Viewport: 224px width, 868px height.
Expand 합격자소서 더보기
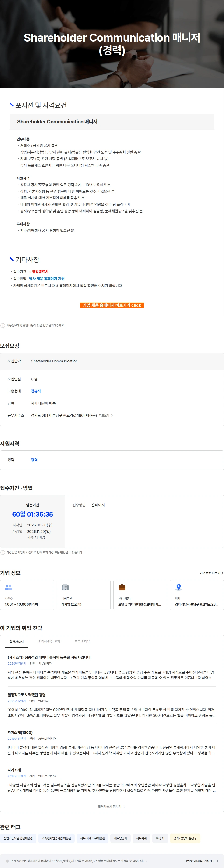coord(112,807)
